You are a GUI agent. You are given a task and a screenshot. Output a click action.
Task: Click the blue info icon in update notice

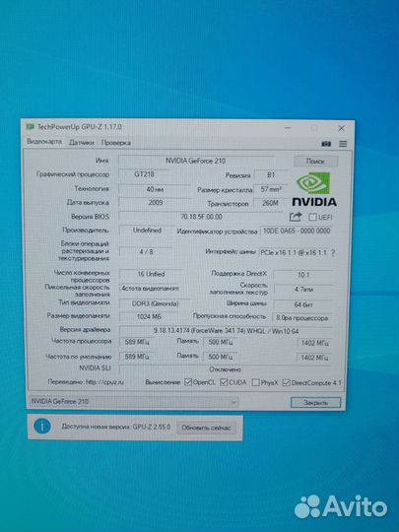(x=42, y=426)
